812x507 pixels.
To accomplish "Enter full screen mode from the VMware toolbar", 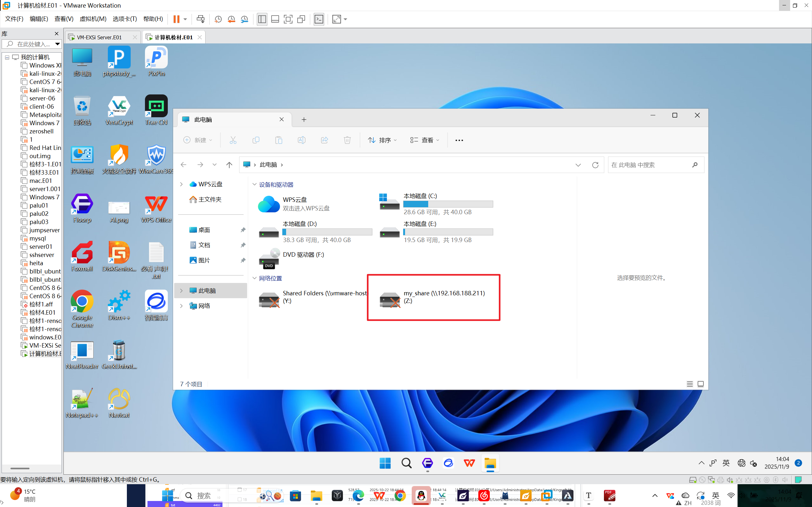I will point(288,19).
